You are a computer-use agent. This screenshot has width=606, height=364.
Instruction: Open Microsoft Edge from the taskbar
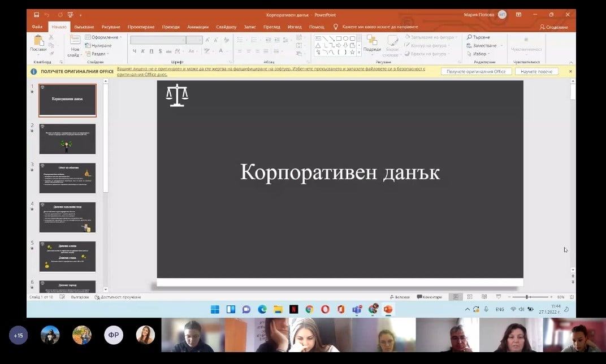click(x=262, y=309)
